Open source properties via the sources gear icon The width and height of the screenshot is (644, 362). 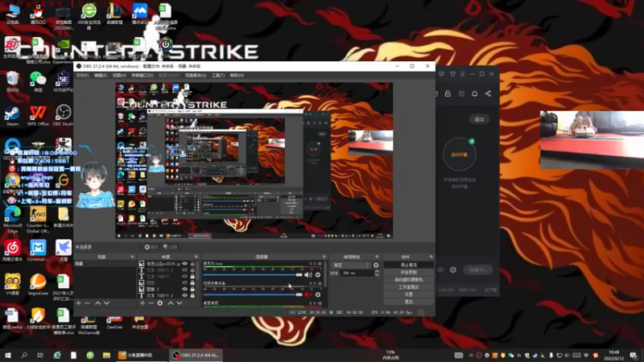[x=159, y=303]
